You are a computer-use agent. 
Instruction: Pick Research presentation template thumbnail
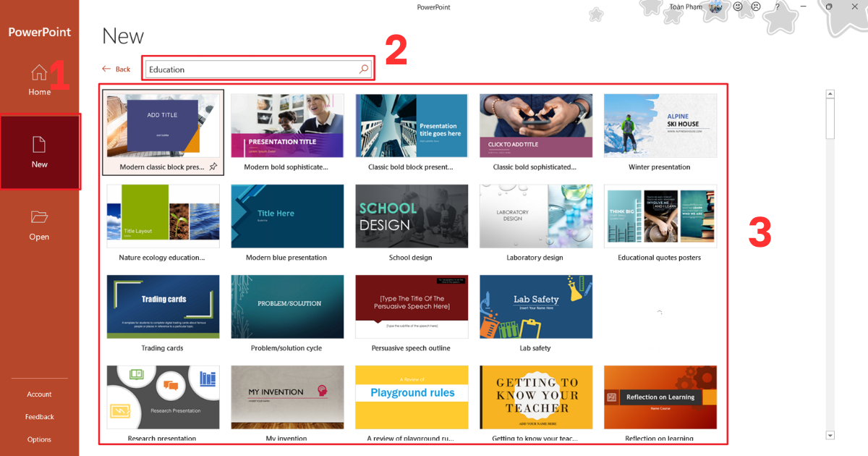tap(163, 397)
